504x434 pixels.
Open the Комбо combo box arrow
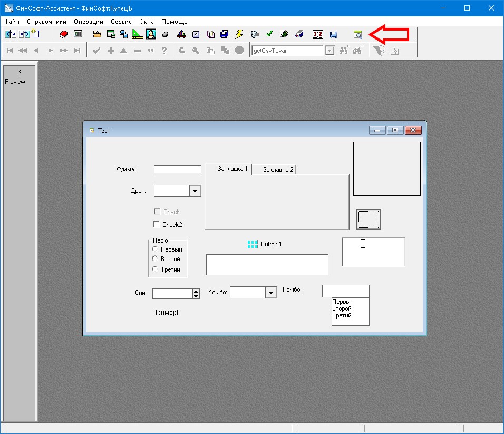click(271, 293)
